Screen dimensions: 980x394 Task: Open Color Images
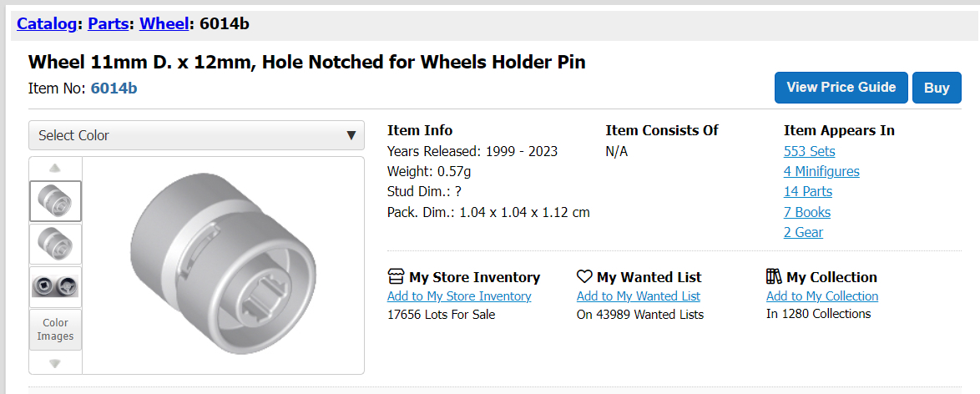(x=56, y=330)
